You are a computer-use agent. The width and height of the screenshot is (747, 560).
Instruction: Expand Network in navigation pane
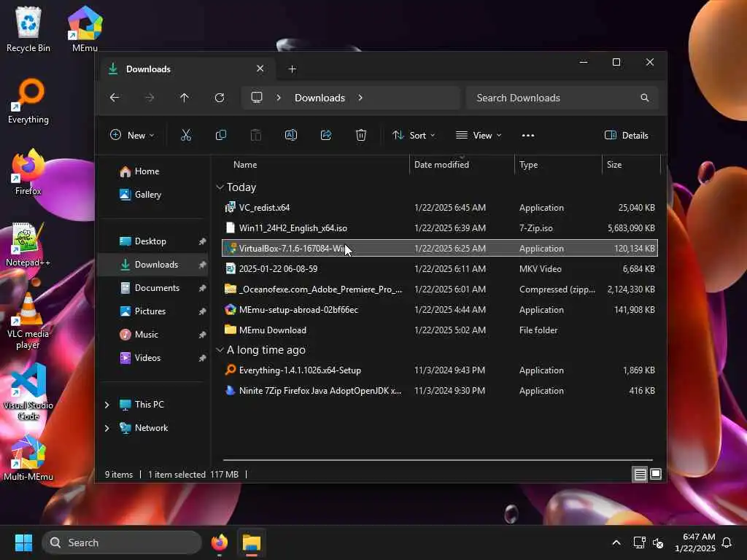click(107, 428)
